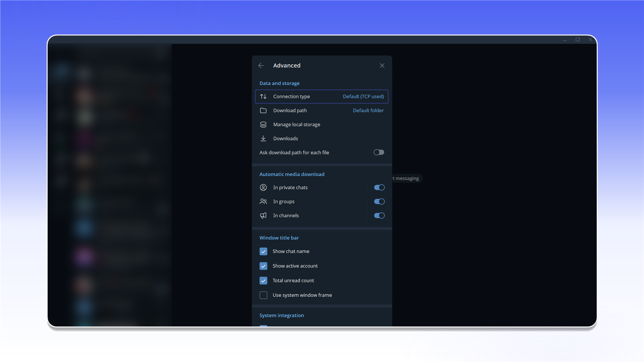This screenshot has height=362, width=644.
Task: Open Connection type settings
Action: coord(322,97)
